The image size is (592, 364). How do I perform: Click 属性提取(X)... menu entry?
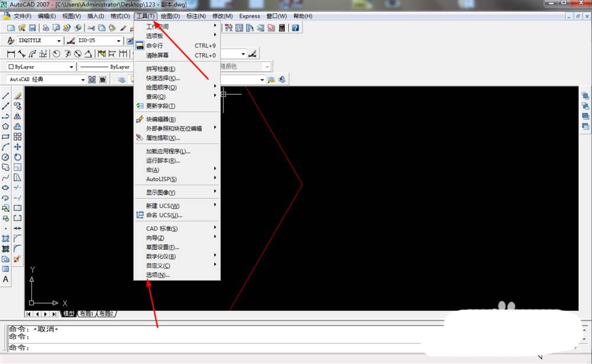(177, 138)
